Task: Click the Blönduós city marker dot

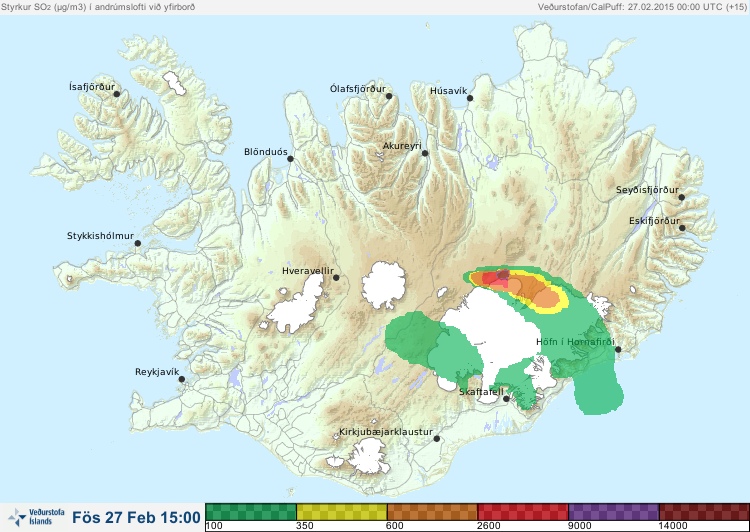Action: [290, 158]
